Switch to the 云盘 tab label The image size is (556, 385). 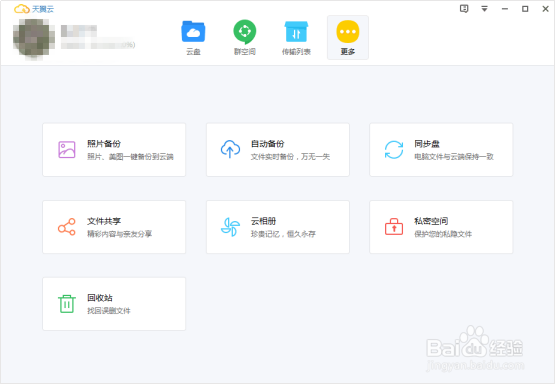tap(193, 52)
